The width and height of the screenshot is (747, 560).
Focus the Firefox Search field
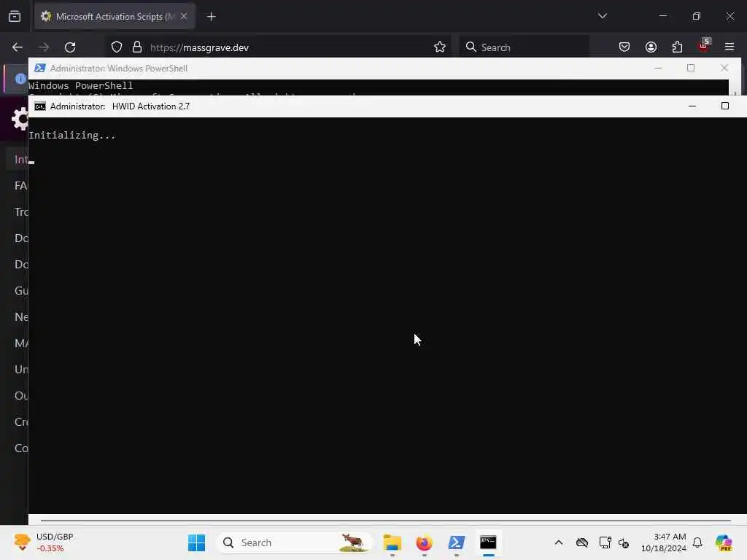pos(524,47)
